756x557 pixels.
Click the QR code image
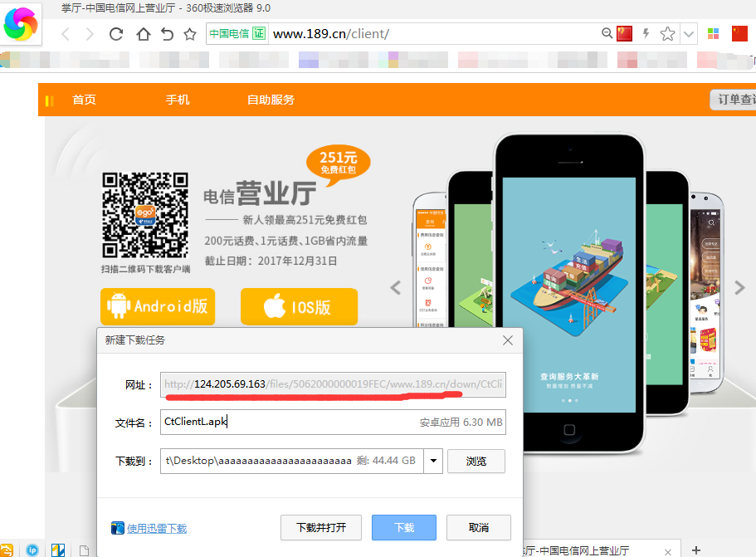coord(145,215)
